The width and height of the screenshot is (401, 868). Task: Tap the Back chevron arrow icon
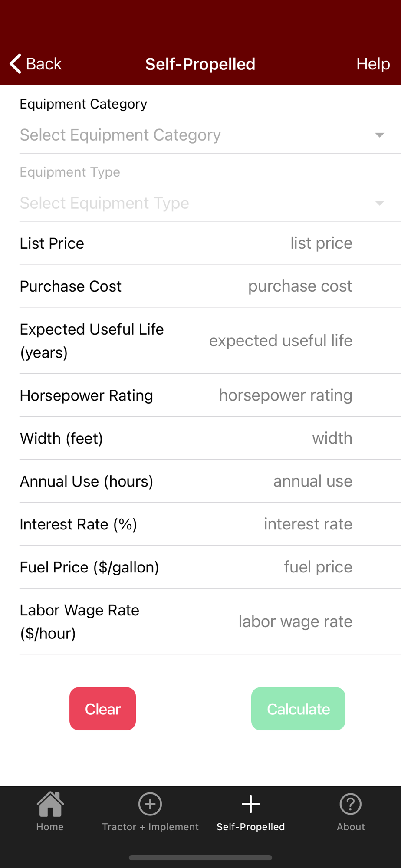coord(16,64)
